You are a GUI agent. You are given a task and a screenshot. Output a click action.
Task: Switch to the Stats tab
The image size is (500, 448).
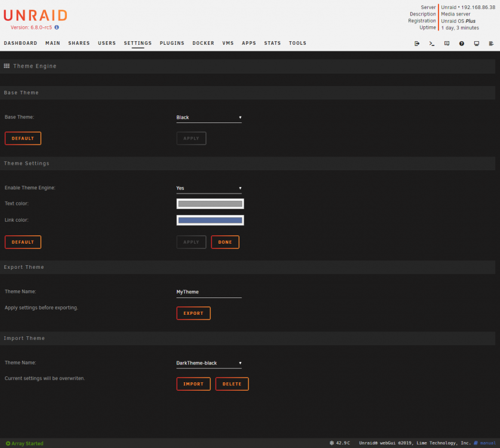272,43
